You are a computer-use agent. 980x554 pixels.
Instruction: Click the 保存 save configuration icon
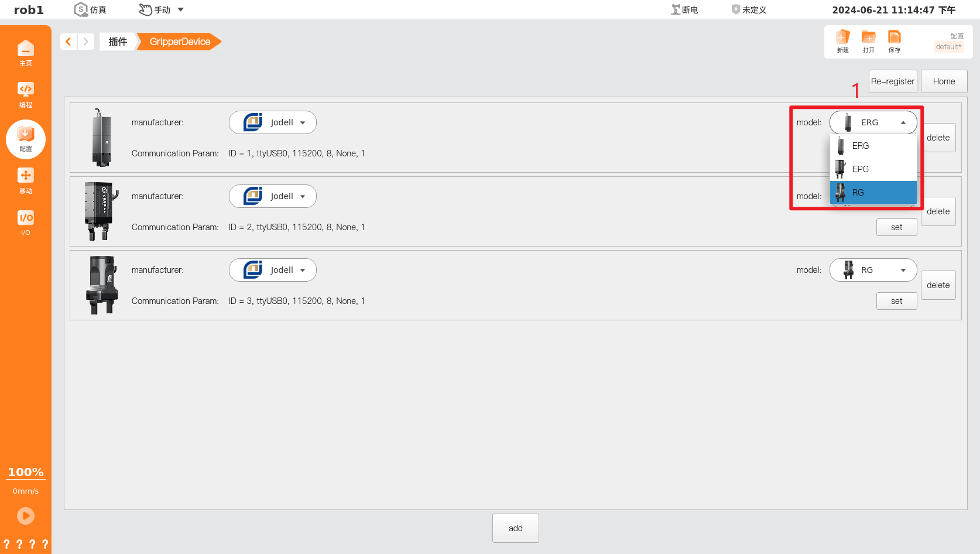point(894,41)
